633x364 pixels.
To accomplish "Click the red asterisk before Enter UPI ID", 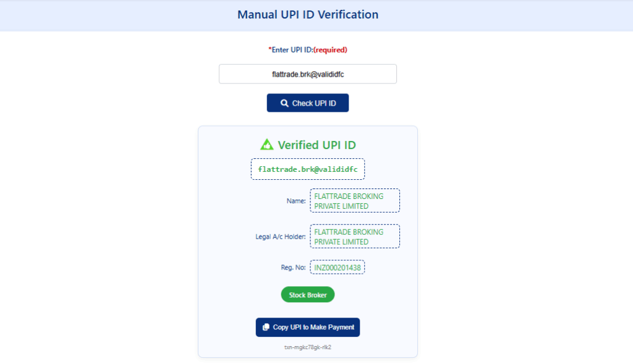I will [270, 49].
